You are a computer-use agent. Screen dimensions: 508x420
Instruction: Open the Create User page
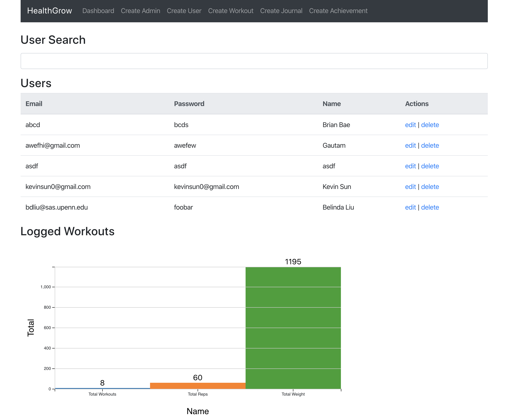pos(184,11)
